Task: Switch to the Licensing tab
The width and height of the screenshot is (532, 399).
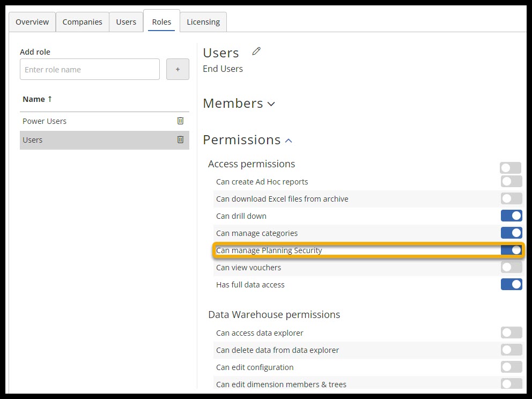Action: [x=203, y=22]
